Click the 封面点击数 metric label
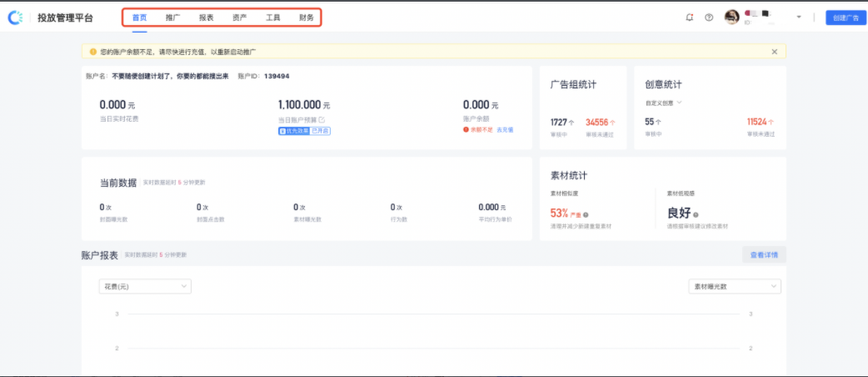This screenshot has height=377, width=868. coord(211,219)
